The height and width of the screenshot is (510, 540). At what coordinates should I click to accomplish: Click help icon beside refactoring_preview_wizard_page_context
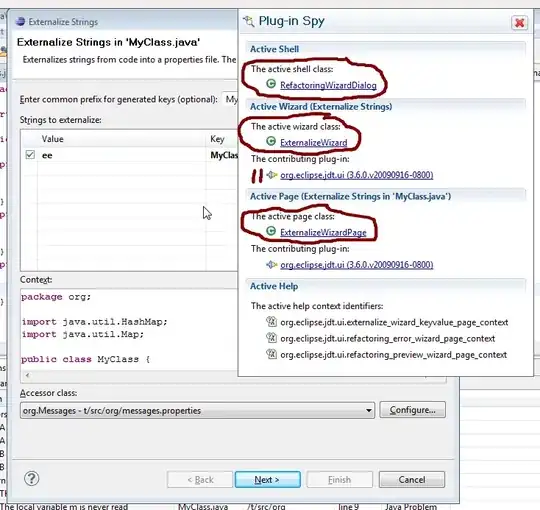[x=271, y=354]
